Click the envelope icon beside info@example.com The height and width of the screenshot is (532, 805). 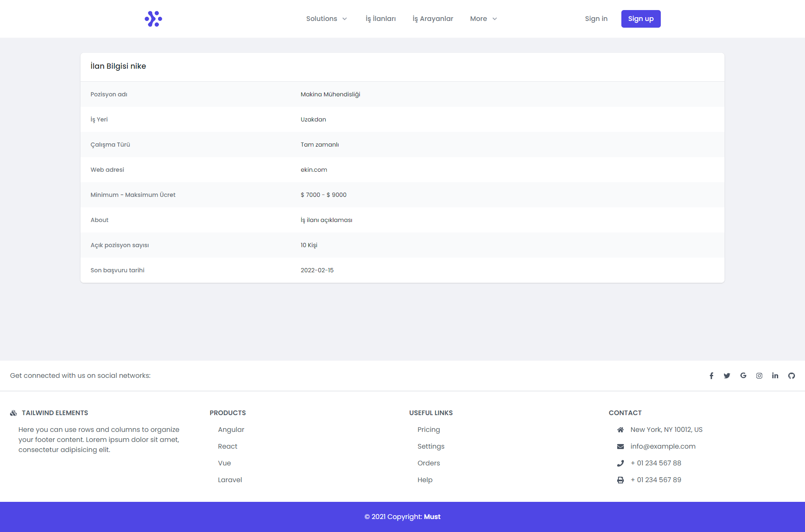[621, 446]
